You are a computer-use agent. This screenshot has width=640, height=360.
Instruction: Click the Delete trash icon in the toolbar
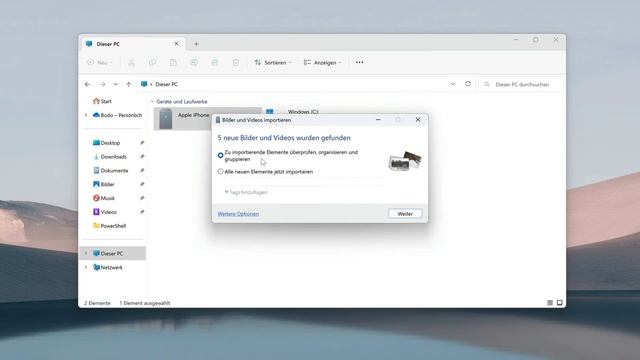236,62
